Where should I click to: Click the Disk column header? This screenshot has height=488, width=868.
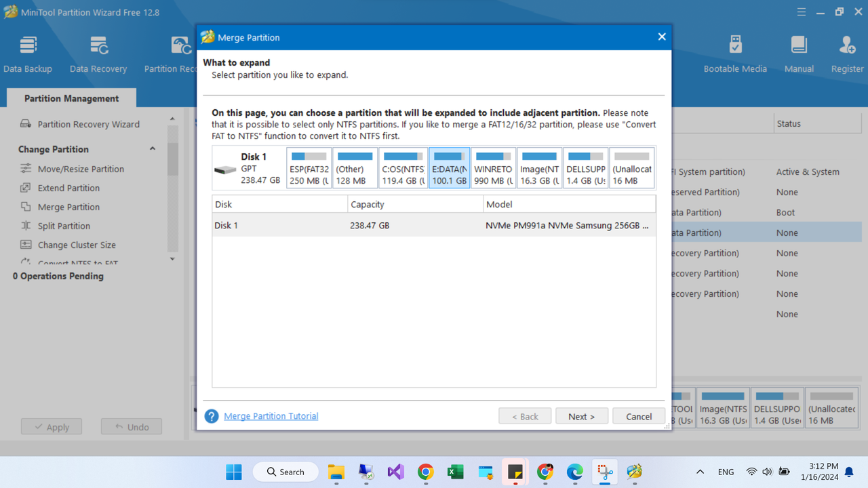point(279,204)
